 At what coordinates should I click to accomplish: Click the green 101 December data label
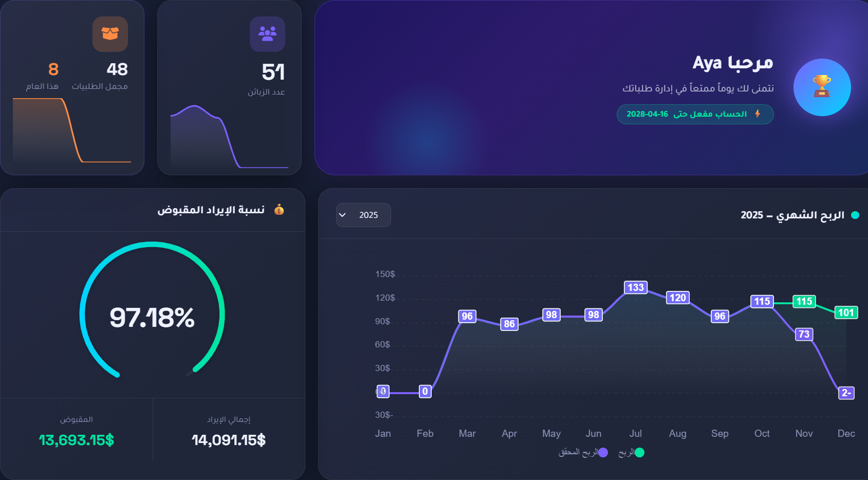(846, 312)
